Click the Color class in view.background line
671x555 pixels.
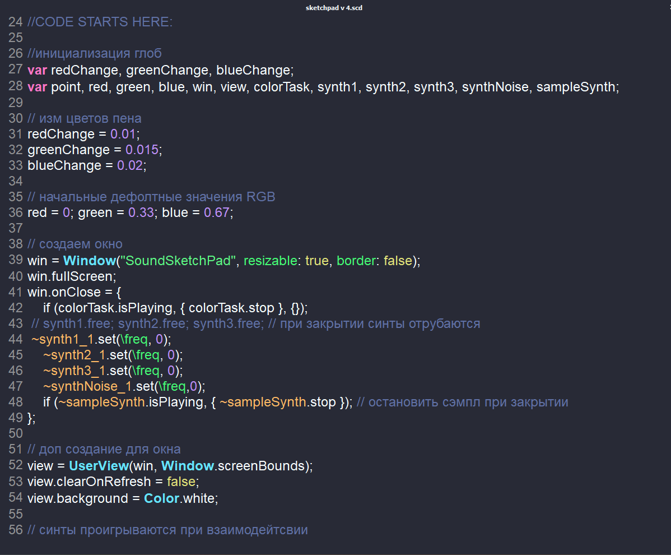tap(161, 498)
